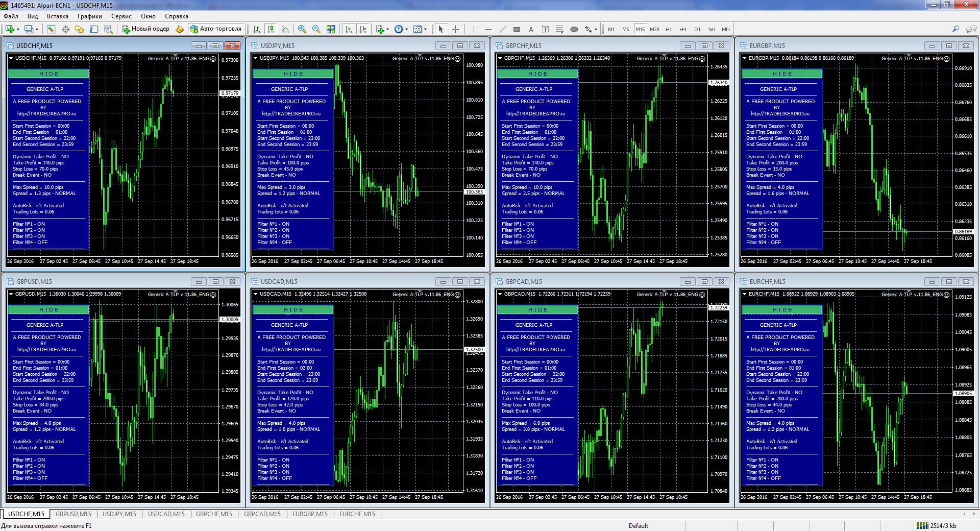980x531 pixels.
Task: Select the Vertical Line tool
Action: tap(474, 29)
